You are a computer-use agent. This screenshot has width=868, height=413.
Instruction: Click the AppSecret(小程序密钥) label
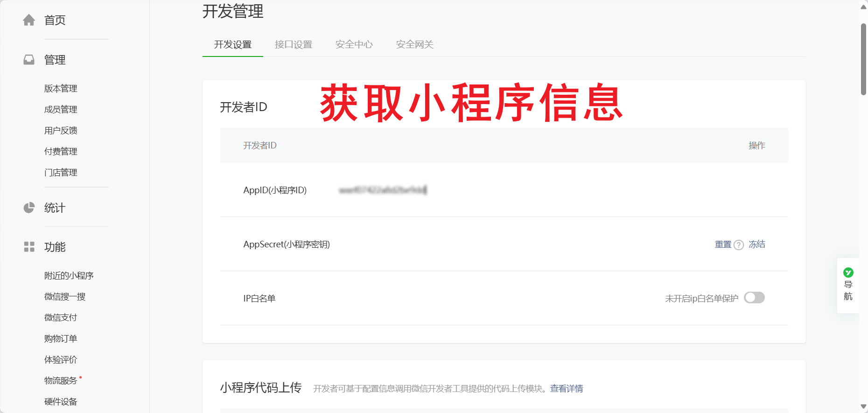click(x=287, y=245)
